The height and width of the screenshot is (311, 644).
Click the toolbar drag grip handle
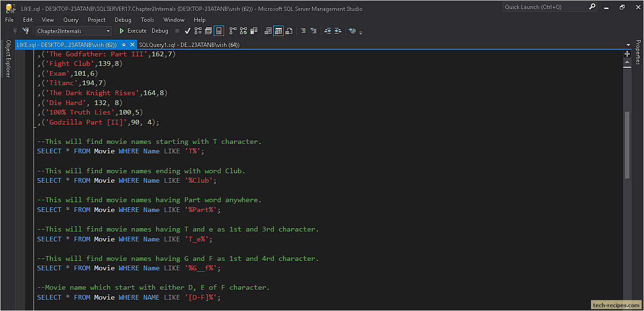pyautogui.click(x=7, y=31)
